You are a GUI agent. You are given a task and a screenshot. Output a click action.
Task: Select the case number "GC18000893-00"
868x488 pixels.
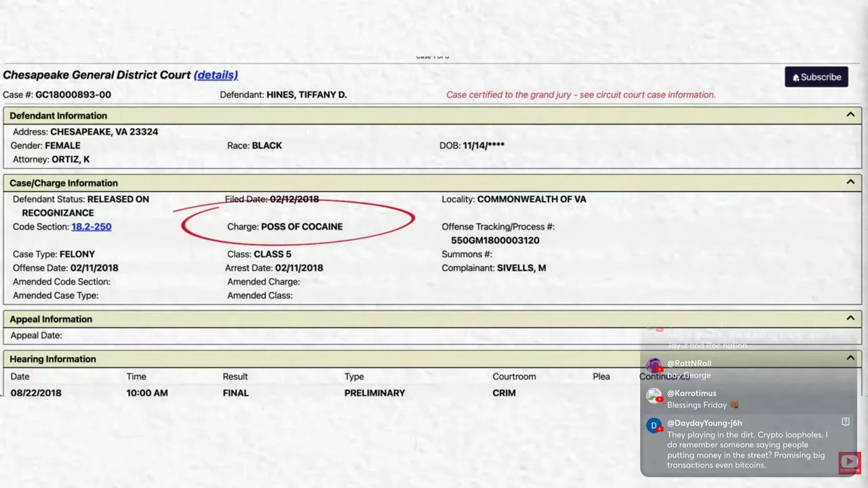tap(73, 95)
